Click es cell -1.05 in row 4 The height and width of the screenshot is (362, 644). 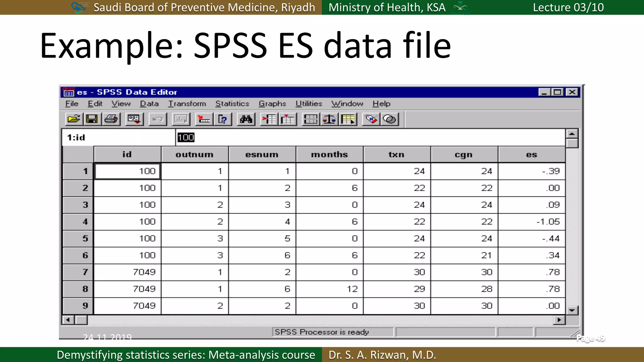click(x=532, y=222)
